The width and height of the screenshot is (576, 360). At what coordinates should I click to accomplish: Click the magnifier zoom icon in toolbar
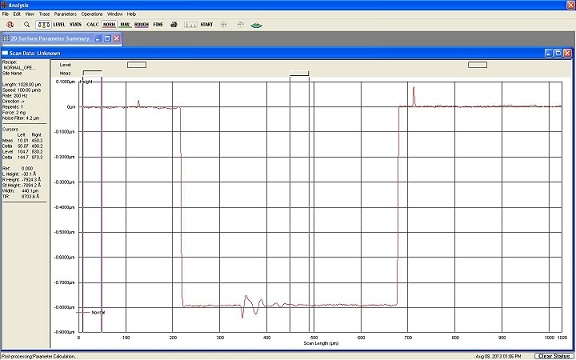[x=27, y=25]
